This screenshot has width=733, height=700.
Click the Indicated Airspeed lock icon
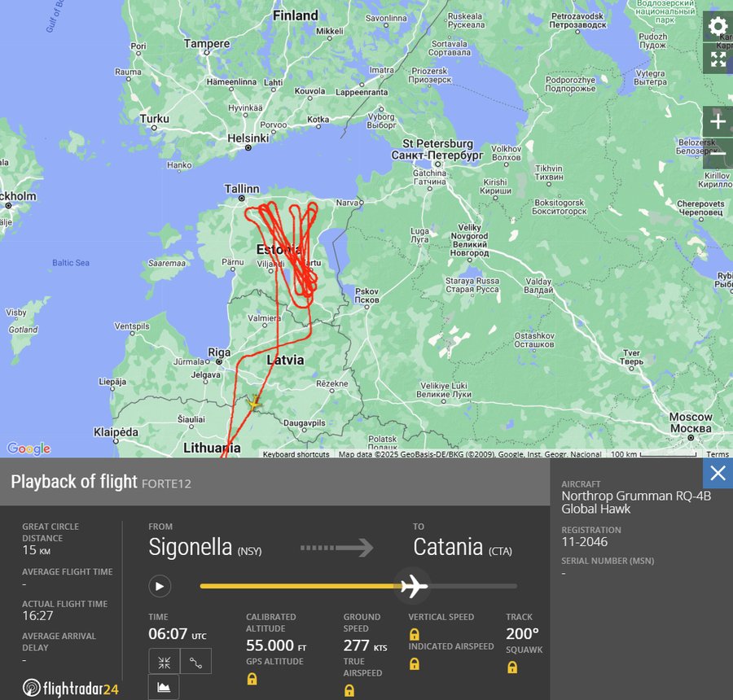coord(415,663)
